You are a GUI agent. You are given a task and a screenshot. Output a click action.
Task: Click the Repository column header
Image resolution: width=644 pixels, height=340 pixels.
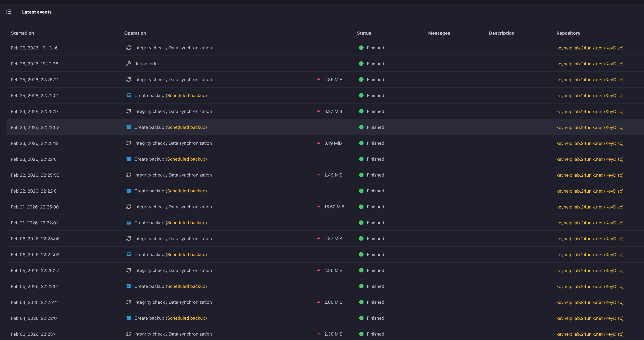568,33
